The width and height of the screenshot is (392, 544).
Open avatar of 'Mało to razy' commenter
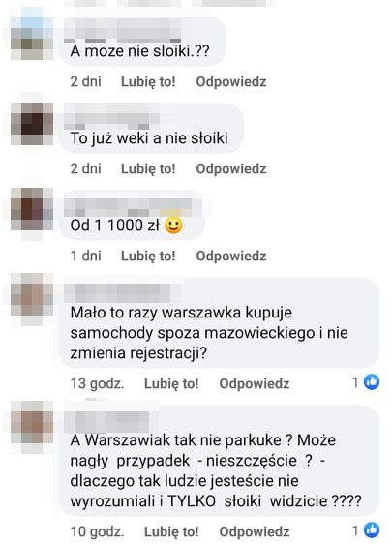pyautogui.click(x=32, y=294)
